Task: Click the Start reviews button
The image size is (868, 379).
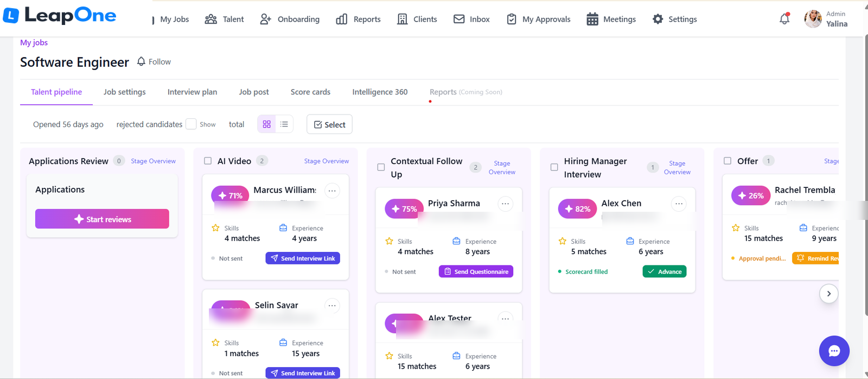Action: 102,219
